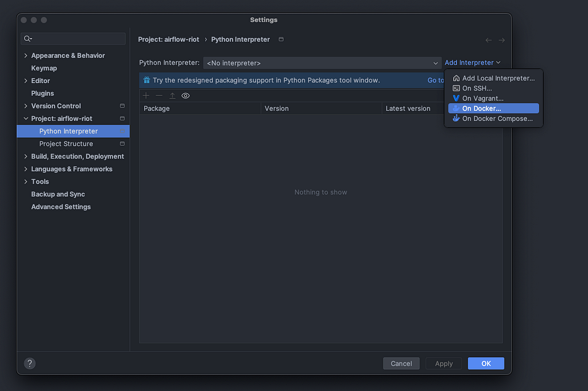Choose Add Local Interpreter from the menu
588x391 pixels.
(493, 78)
